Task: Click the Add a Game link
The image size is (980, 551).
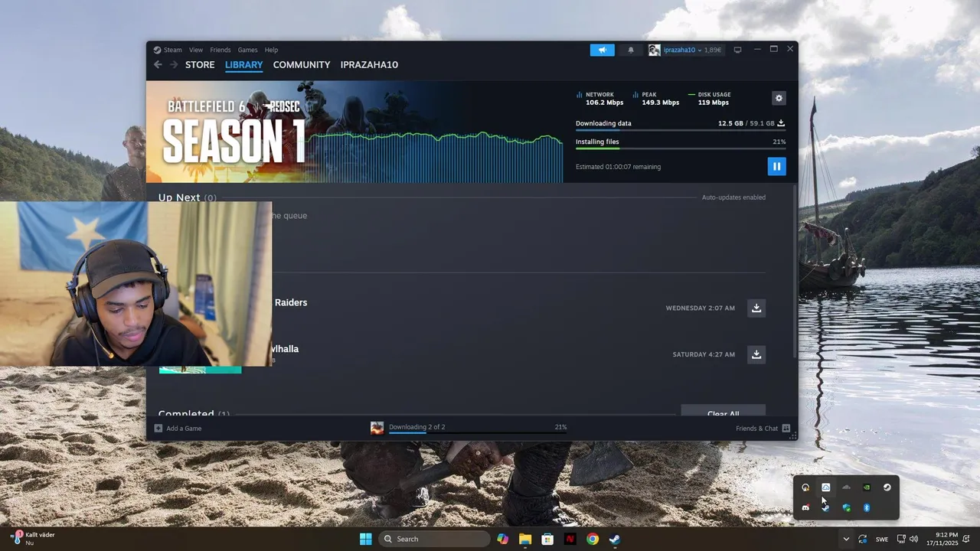Action: (x=184, y=429)
